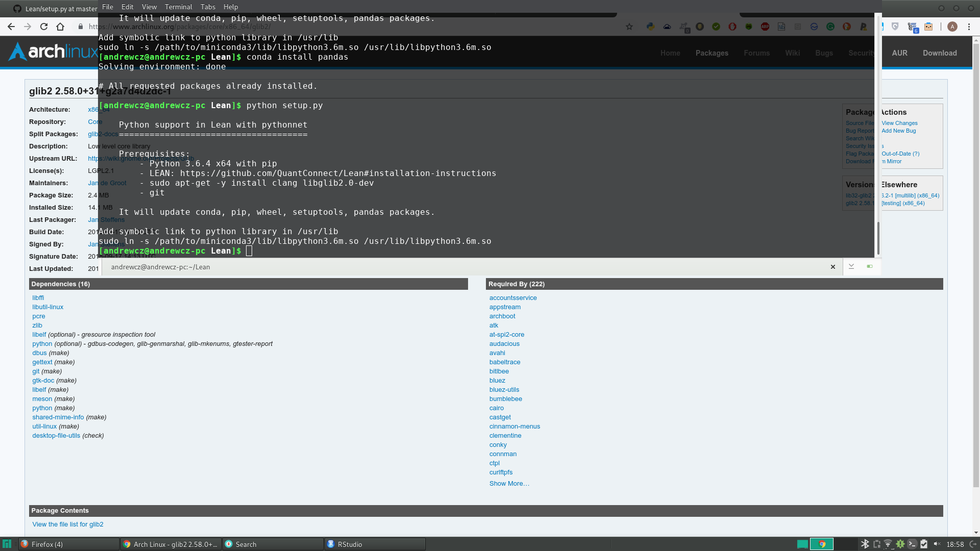
Task: Expand Show More required-by list
Action: pyautogui.click(x=509, y=484)
